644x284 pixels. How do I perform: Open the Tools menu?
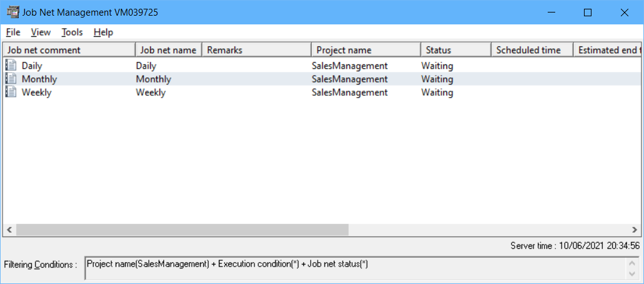[72, 32]
